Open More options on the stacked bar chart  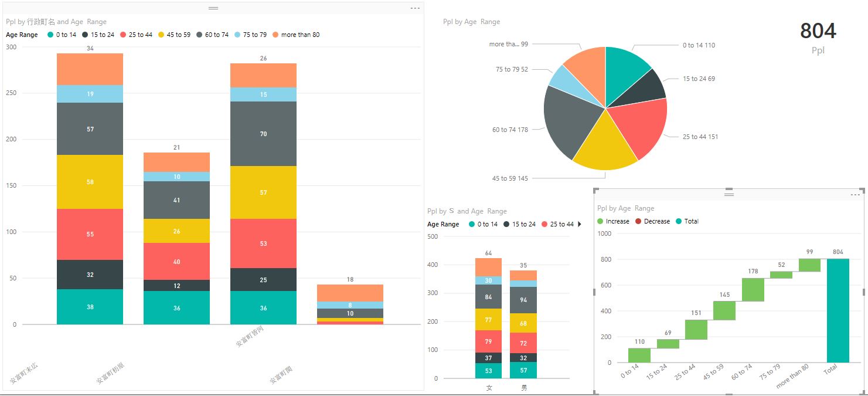[x=415, y=8]
